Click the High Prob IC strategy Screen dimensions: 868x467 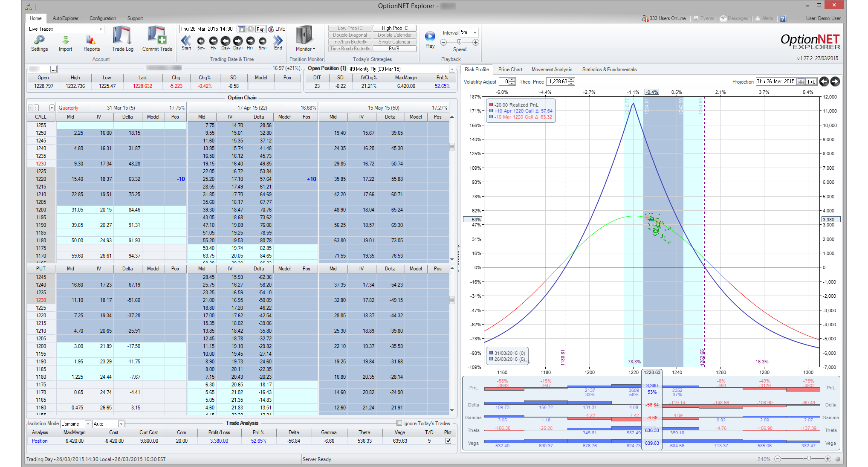(x=394, y=28)
